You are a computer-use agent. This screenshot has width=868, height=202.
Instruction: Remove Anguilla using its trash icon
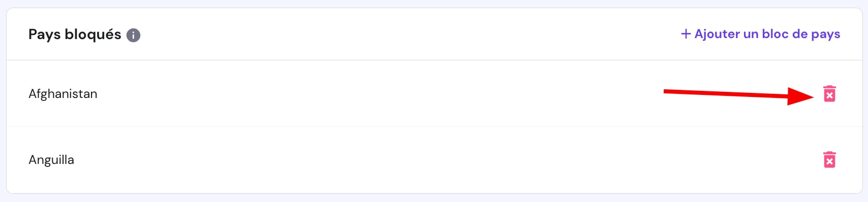click(829, 160)
